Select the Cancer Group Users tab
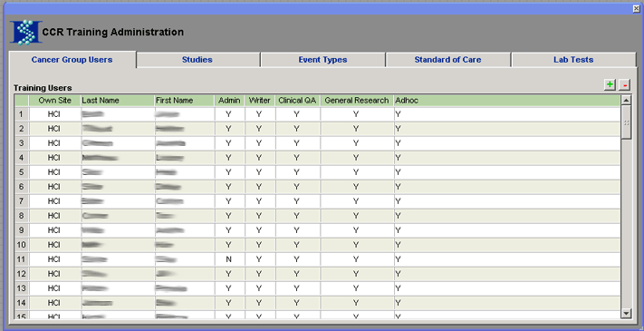Image resolution: width=644 pixels, height=331 pixels. coord(72,60)
